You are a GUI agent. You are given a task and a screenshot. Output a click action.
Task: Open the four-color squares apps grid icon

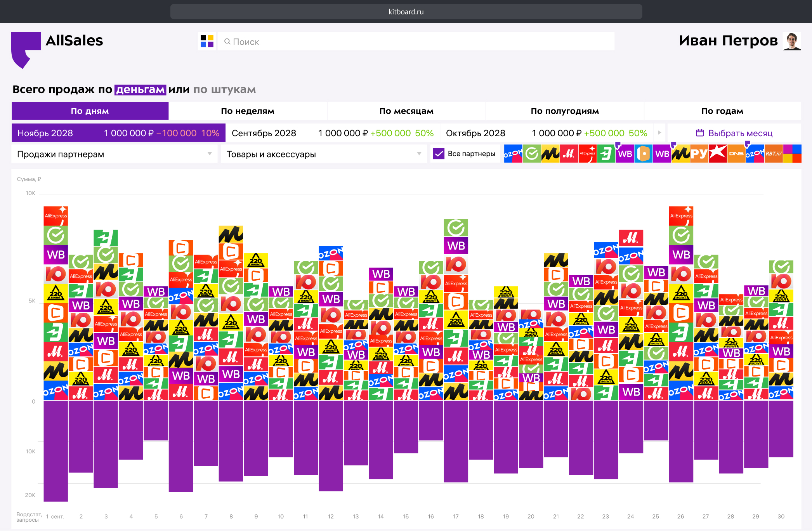click(207, 41)
